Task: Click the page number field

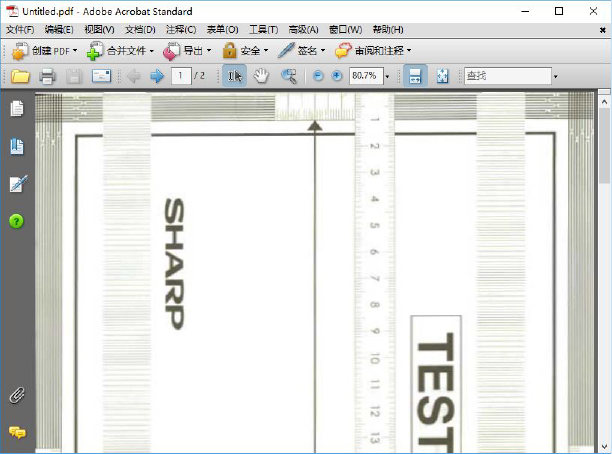Action: [x=181, y=76]
